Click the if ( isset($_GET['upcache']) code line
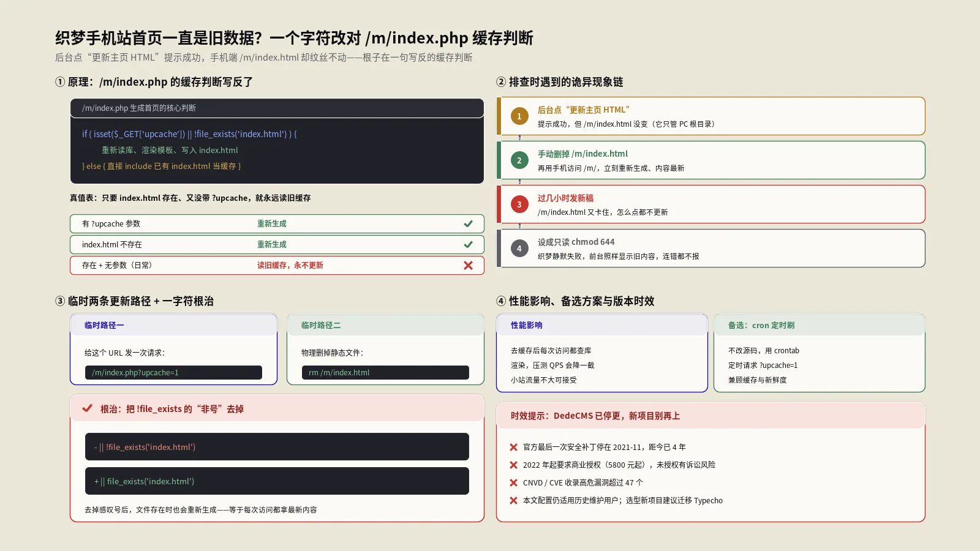The height and width of the screenshot is (551, 980). point(189,133)
